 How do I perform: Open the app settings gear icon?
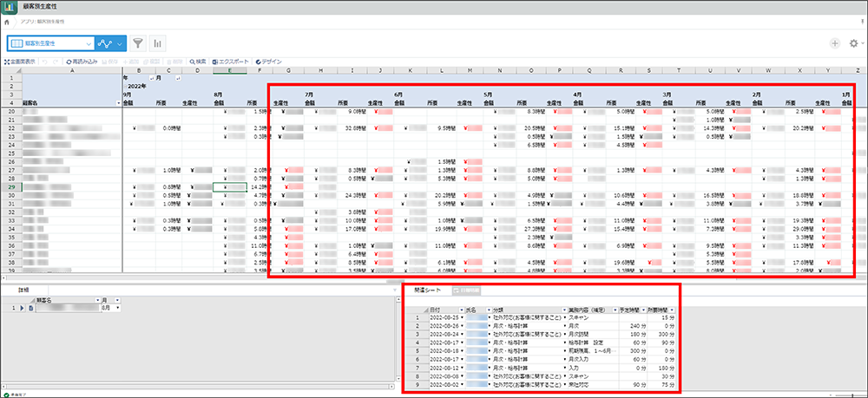pyautogui.click(x=853, y=43)
